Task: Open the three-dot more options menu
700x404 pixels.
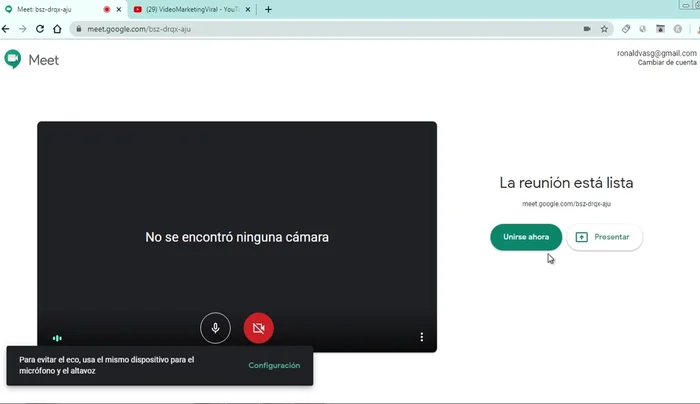Action: [x=421, y=337]
